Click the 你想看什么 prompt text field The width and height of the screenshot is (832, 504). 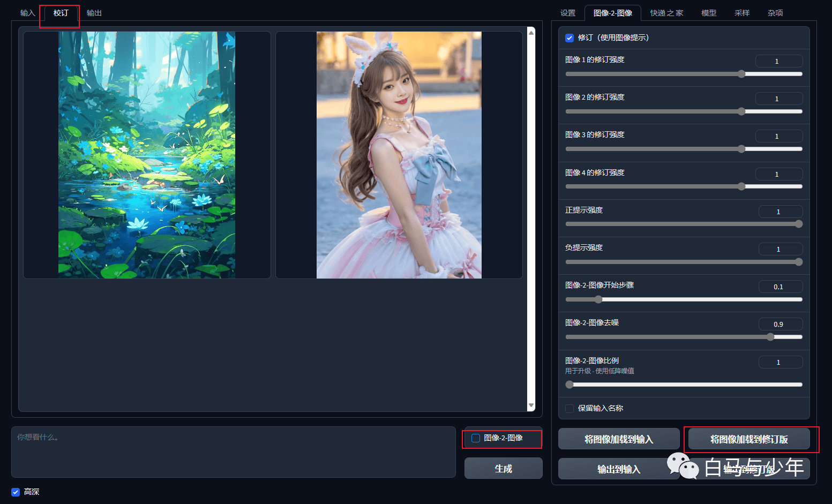pos(234,452)
